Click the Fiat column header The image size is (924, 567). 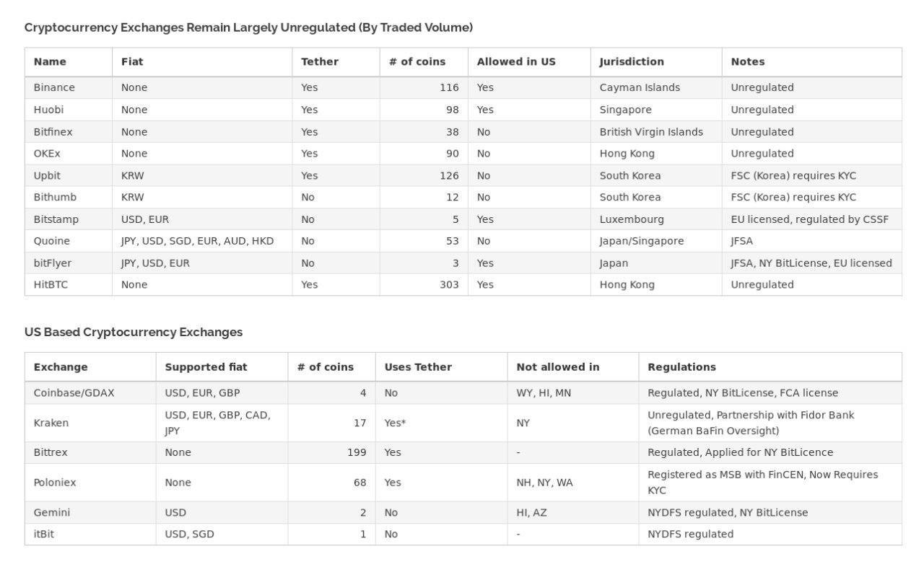(x=132, y=62)
